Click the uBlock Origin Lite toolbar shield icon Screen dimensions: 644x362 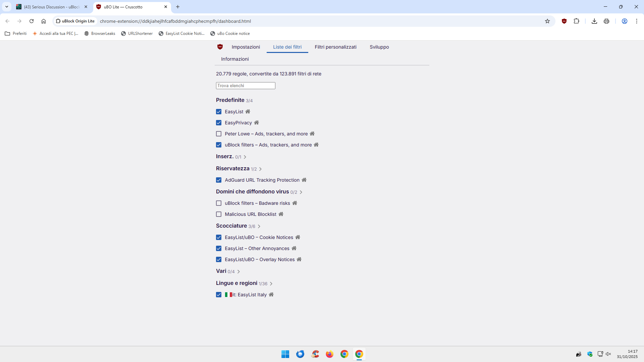(x=564, y=21)
